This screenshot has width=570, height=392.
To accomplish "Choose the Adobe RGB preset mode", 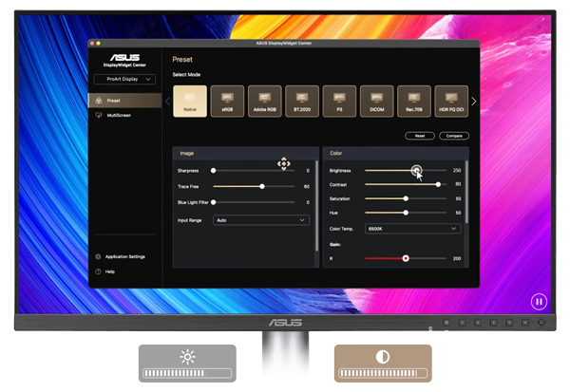I will tap(265, 102).
